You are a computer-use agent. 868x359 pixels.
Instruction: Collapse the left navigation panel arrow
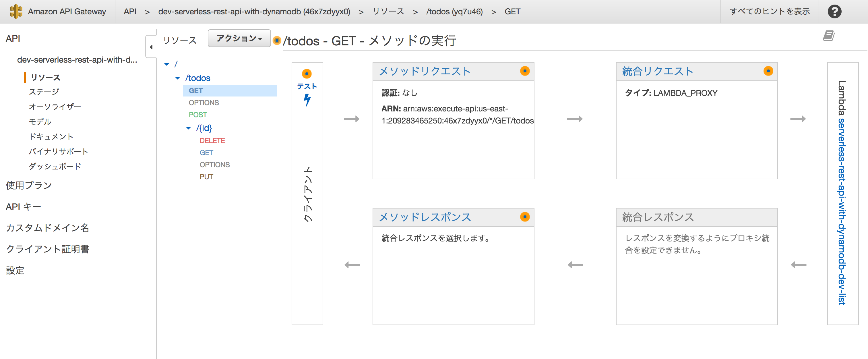(151, 47)
